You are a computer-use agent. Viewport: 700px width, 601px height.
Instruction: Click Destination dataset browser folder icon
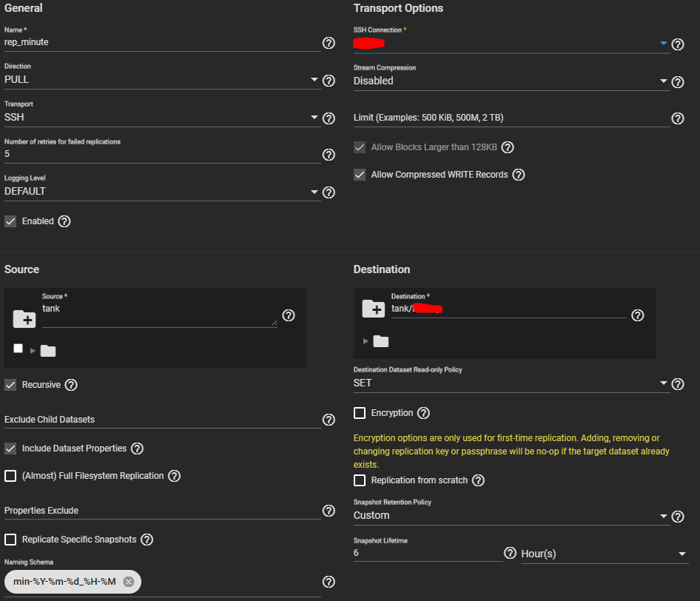point(373,309)
